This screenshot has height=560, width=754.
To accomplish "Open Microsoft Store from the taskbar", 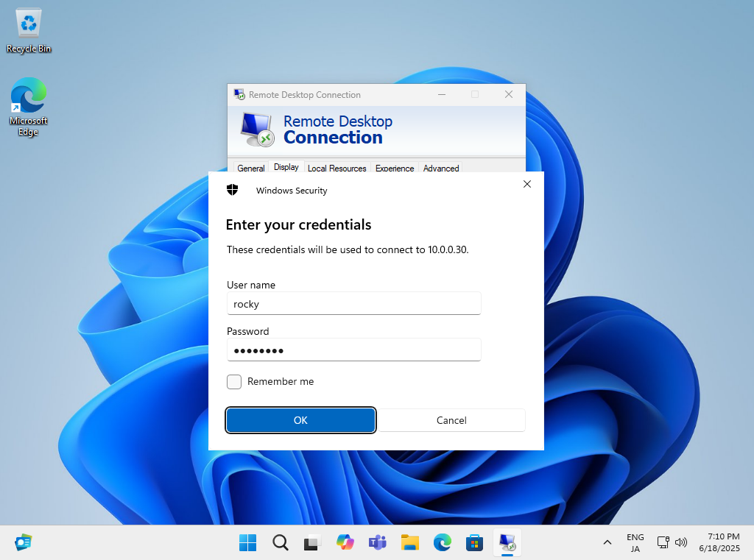I will point(474,542).
